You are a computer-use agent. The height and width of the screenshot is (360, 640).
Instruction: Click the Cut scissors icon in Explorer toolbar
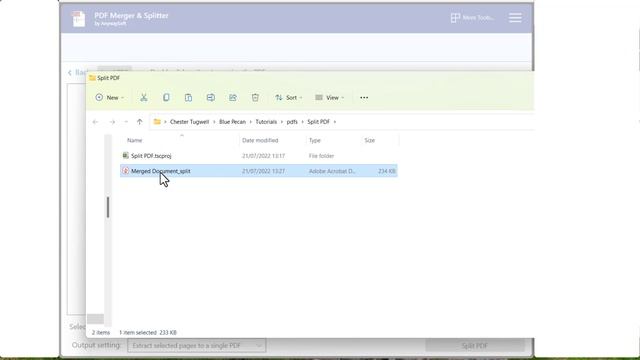tap(144, 98)
